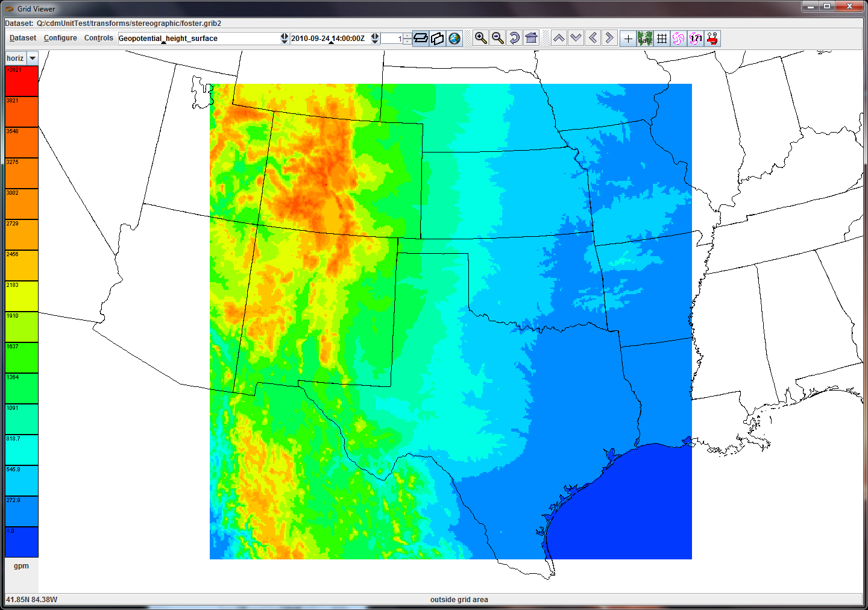Click the redraw refresh arrow icon

point(514,39)
